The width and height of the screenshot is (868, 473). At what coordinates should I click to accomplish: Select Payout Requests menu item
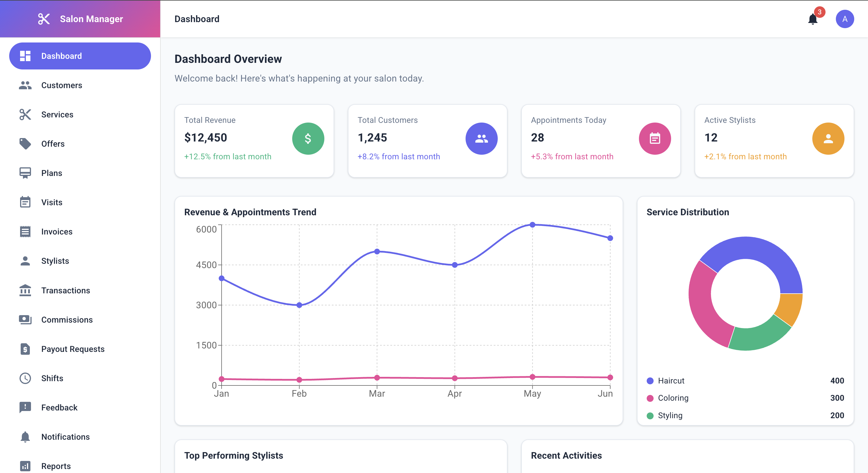tap(73, 349)
